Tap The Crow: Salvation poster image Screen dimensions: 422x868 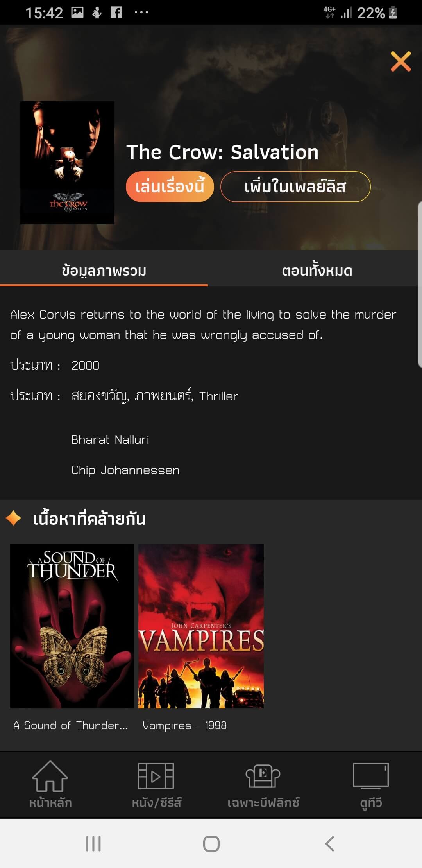67,163
